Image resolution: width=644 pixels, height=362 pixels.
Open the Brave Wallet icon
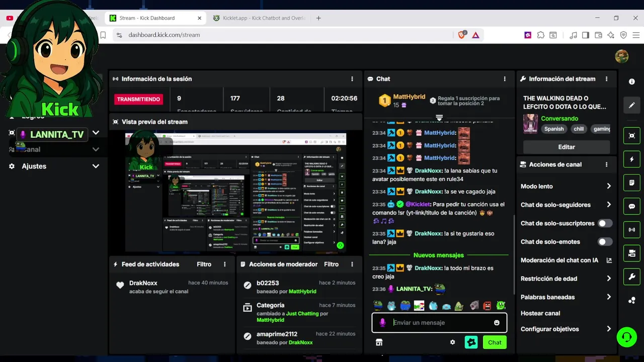click(x=598, y=35)
